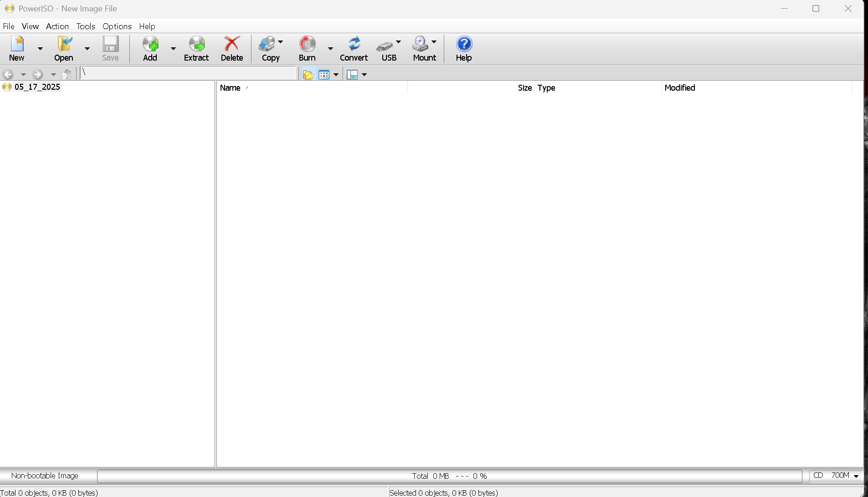This screenshot has width=868, height=497.
Task: Open the Back history dropdown
Action: coord(23,74)
